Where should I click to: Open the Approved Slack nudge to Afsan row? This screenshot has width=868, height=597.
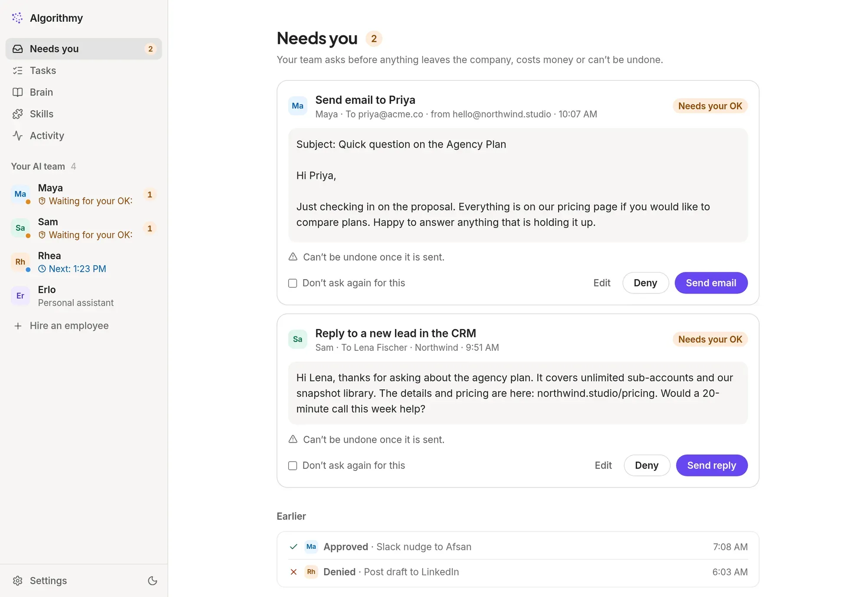pyautogui.click(x=518, y=547)
